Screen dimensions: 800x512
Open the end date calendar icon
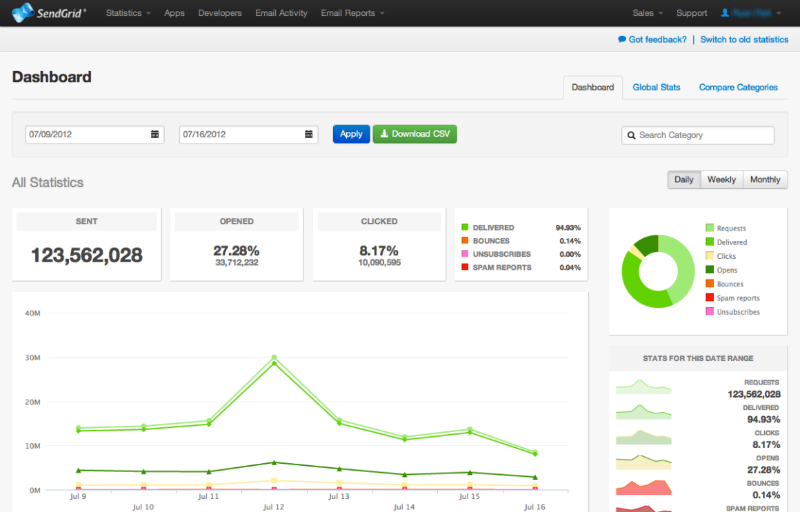(309, 134)
